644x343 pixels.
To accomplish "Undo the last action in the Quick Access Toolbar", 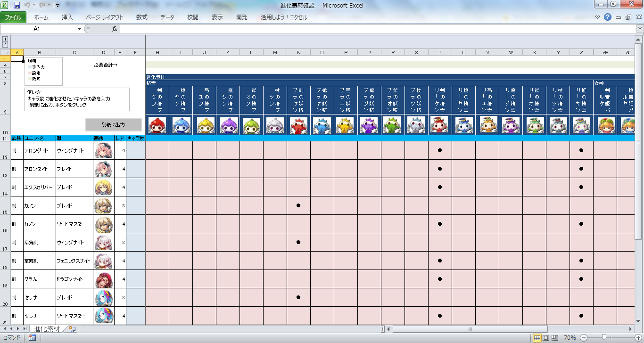I will tap(27, 5).
